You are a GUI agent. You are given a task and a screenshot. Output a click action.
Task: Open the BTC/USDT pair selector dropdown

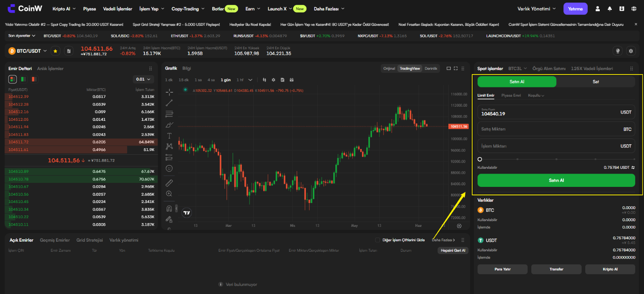(x=28, y=51)
